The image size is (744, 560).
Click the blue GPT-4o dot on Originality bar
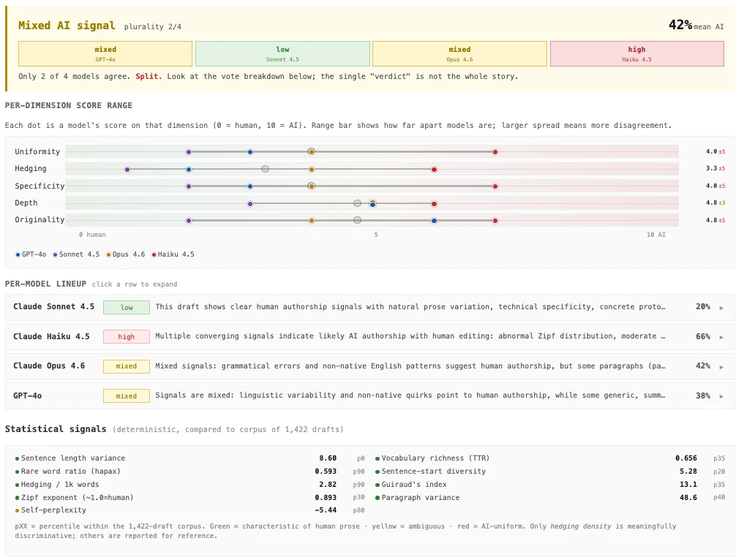(x=434, y=221)
